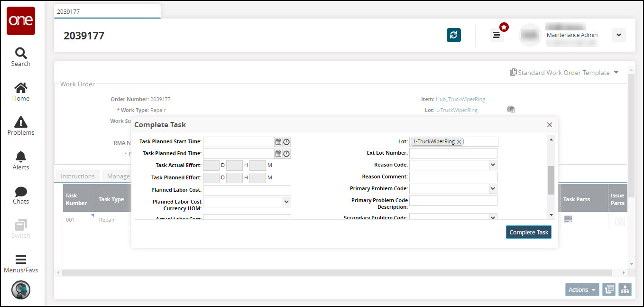Toggle the Issue Parts checkbox

pos(620,221)
